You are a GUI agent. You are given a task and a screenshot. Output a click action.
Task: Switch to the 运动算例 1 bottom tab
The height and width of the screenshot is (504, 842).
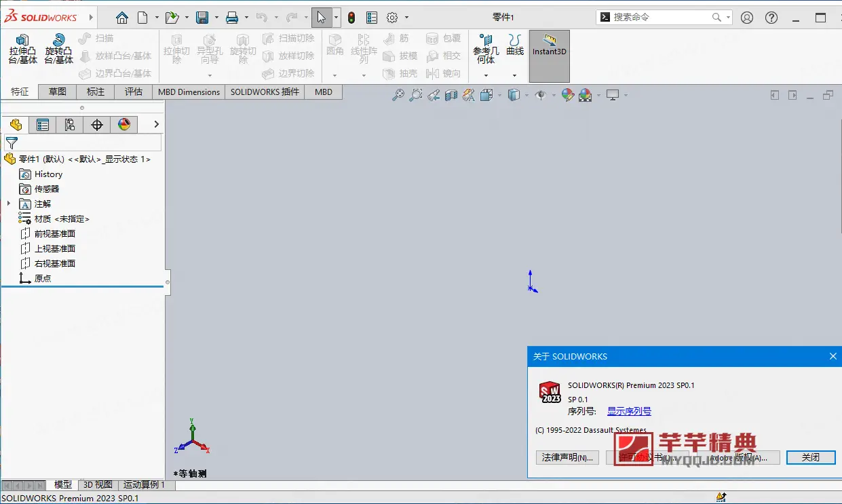[x=144, y=484]
